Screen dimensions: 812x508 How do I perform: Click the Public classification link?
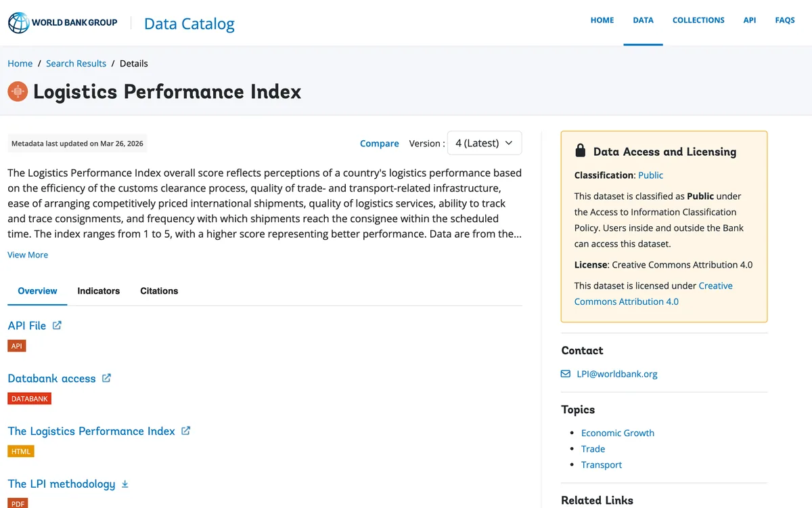pos(651,175)
